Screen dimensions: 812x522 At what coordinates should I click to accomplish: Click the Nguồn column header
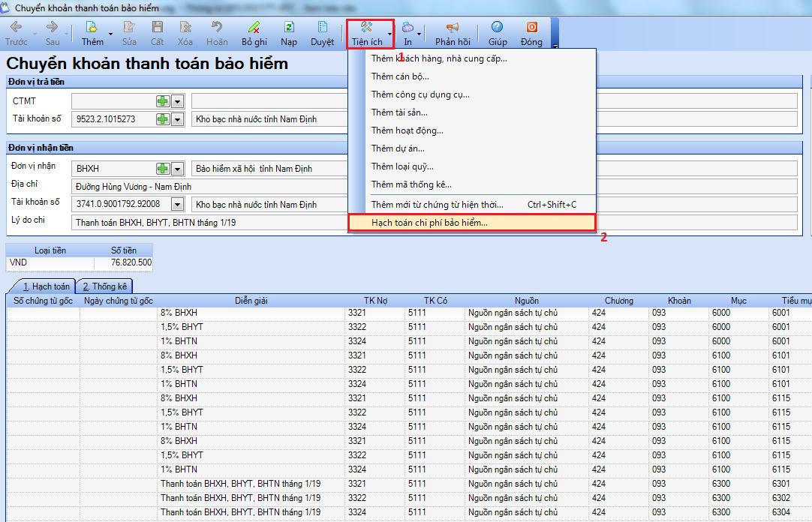coord(527,301)
